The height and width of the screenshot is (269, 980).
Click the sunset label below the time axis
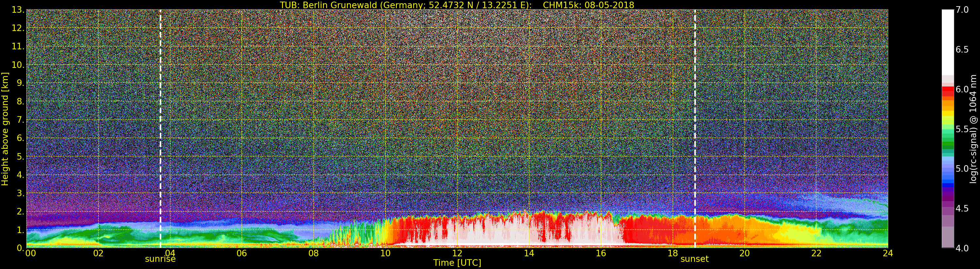click(x=694, y=259)
